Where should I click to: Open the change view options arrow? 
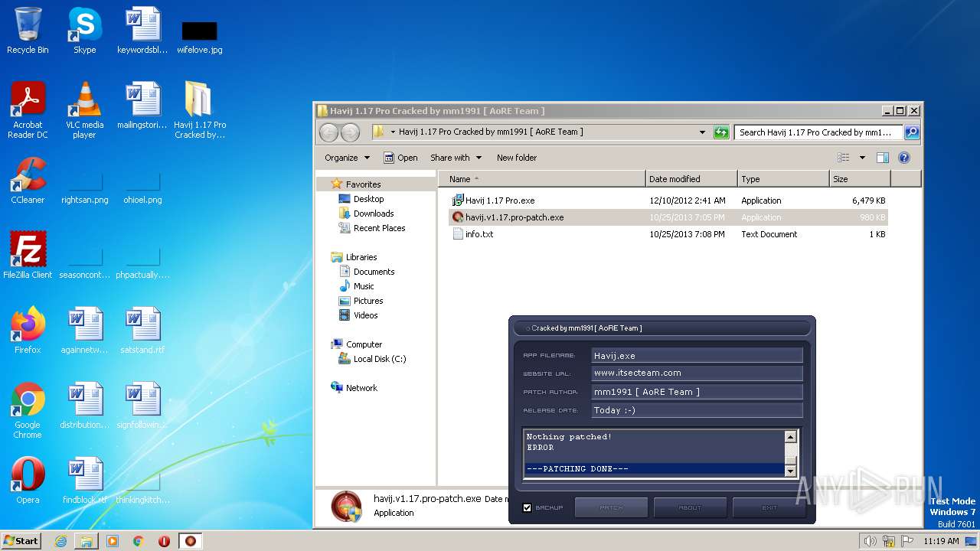coord(862,158)
